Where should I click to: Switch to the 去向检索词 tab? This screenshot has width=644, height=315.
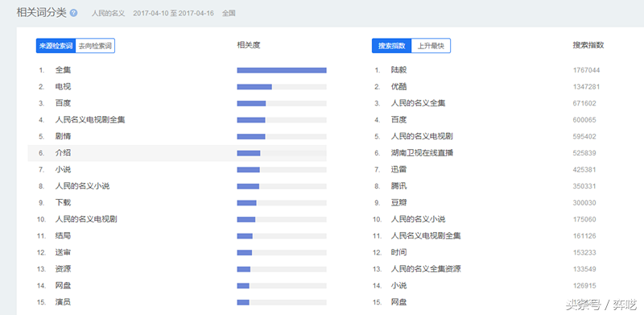95,46
